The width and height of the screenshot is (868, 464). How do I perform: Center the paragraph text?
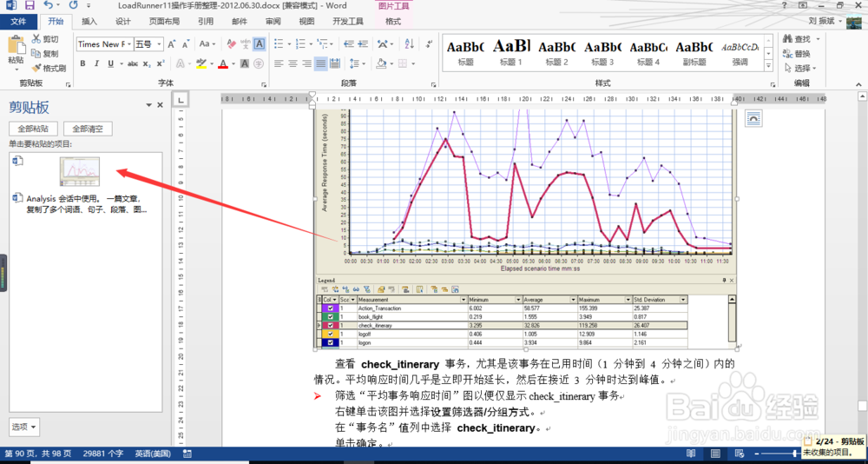coord(293,63)
